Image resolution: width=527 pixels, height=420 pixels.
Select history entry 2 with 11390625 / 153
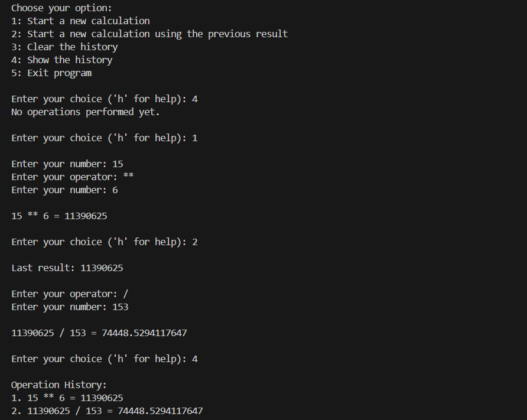click(x=107, y=411)
